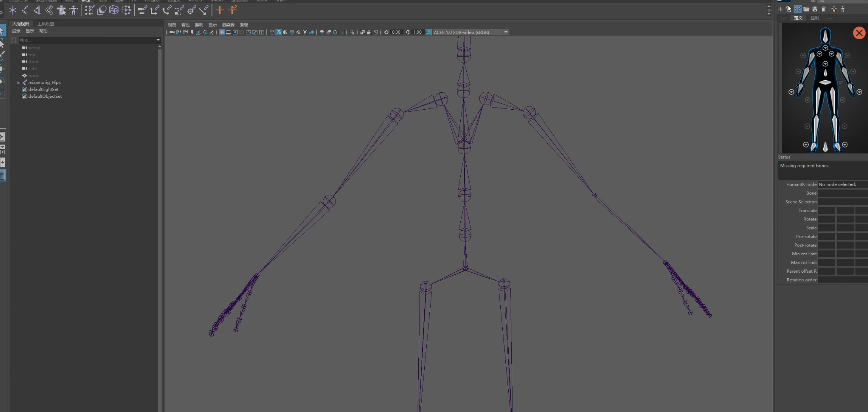This screenshot has height=412, width=868.
Task: Switch to the 定义 tab in HumanIK
Action: 798,18
